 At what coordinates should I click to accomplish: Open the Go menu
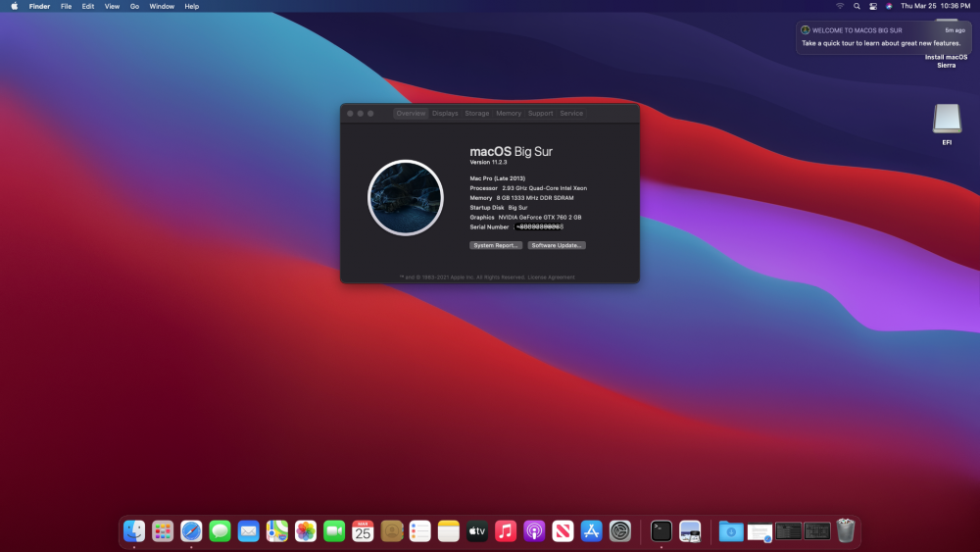point(134,6)
